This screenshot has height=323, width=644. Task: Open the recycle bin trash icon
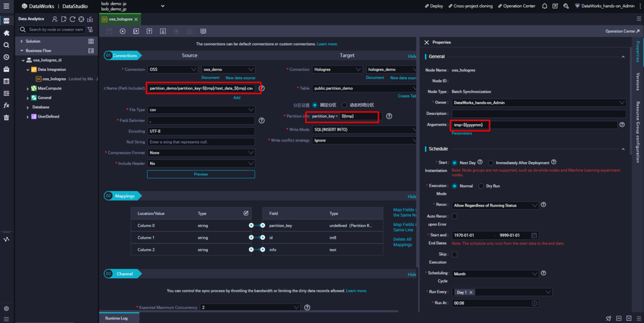point(6,118)
